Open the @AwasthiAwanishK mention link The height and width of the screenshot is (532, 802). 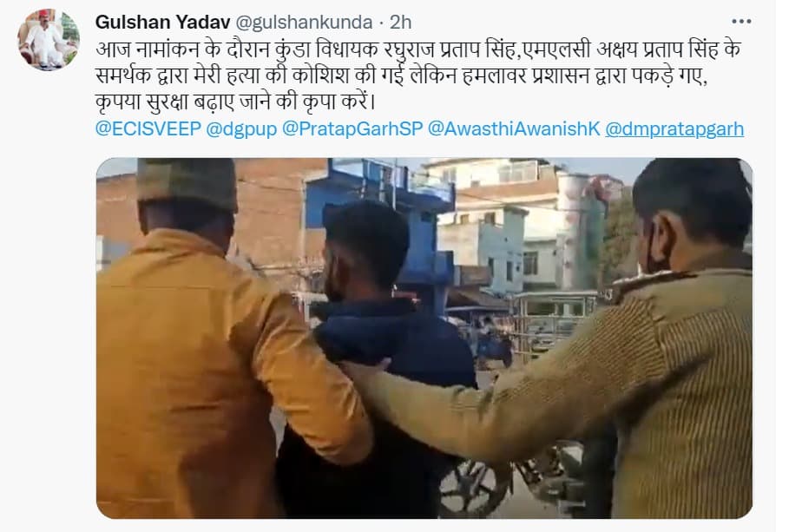[x=514, y=129]
